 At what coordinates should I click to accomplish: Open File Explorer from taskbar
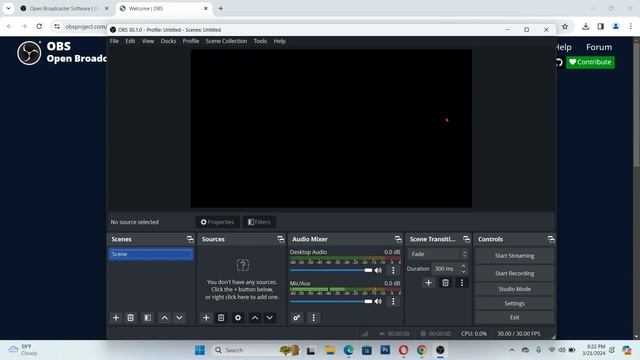pos(329,350)
